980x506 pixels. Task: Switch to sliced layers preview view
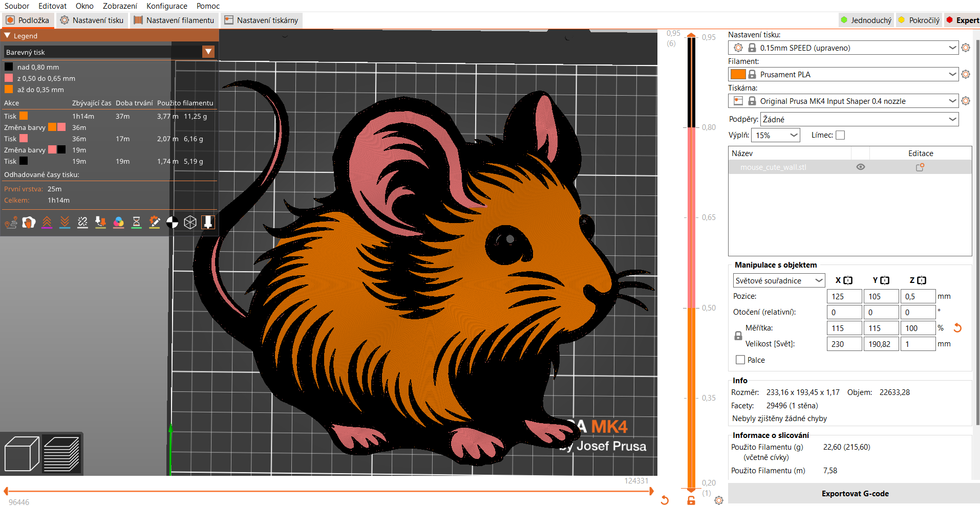pyautogui.click(x=61, y=454)
